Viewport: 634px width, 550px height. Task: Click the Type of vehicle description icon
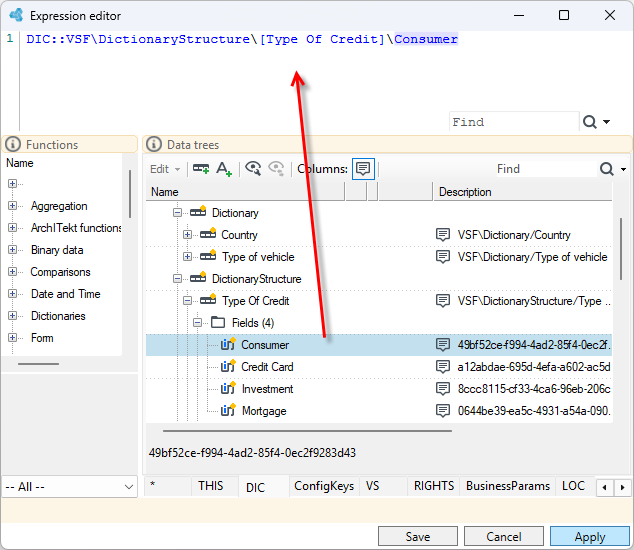click(x=443, y=256)
